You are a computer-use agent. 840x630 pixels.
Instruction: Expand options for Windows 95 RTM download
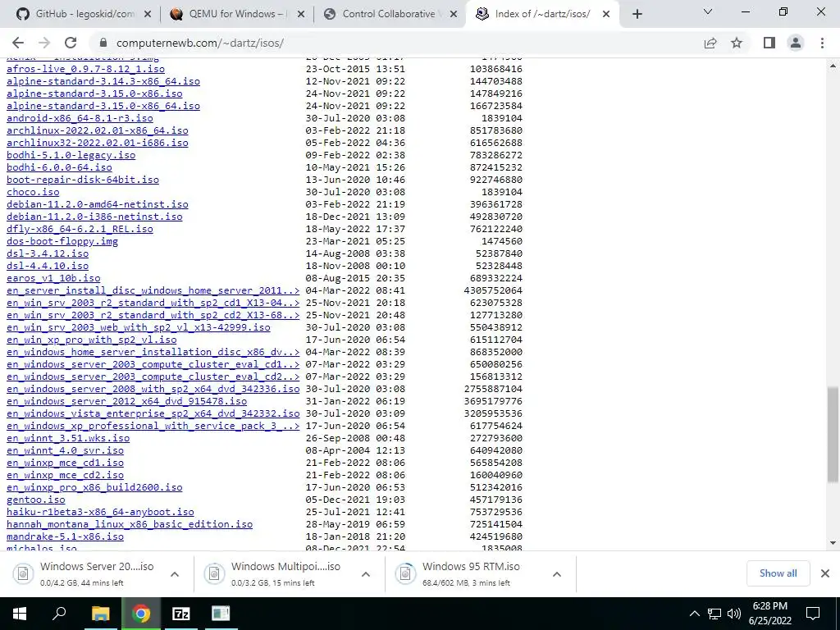pos(557,574)
